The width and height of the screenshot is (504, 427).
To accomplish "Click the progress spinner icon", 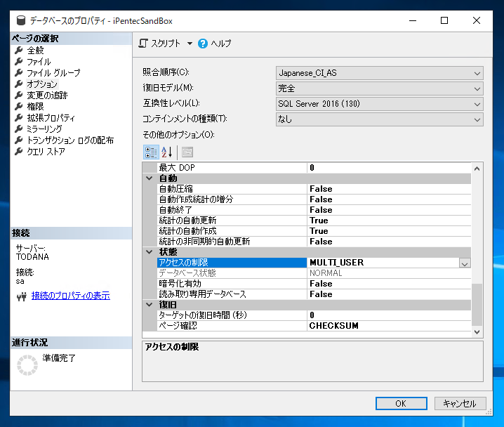I will coord(27,365).
